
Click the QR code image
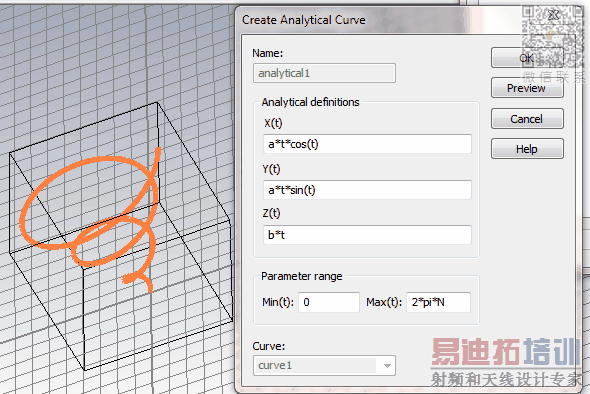coord(552,37)
